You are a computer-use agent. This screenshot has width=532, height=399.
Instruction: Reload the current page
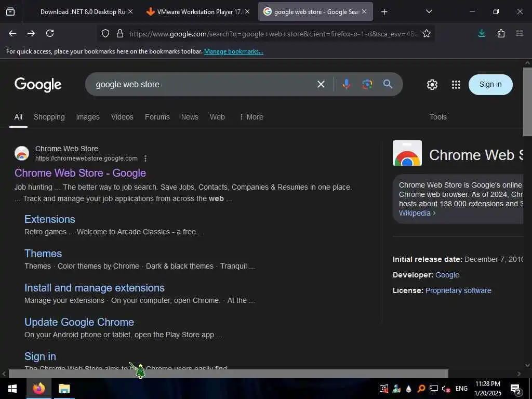[x=50, y=33]
